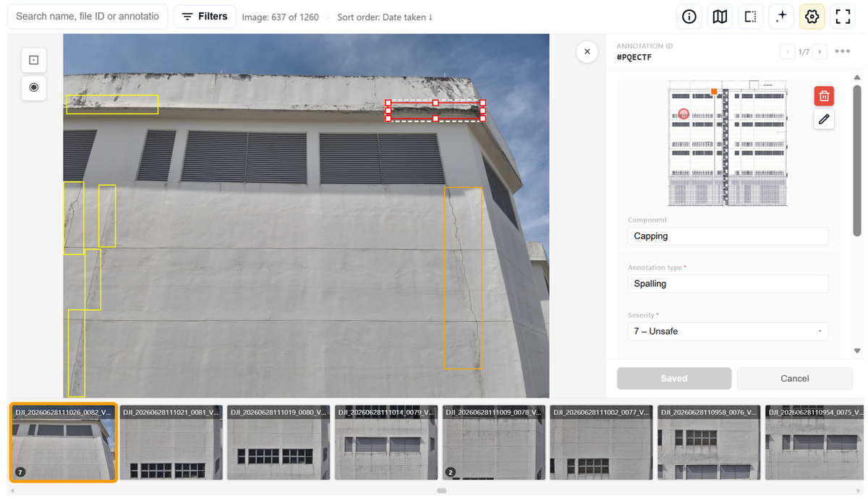Select thumbnail DJI_20260628111019_0080
Image resolution: width=868 pixels, height=498 pixels.
(x=278, y=442)
